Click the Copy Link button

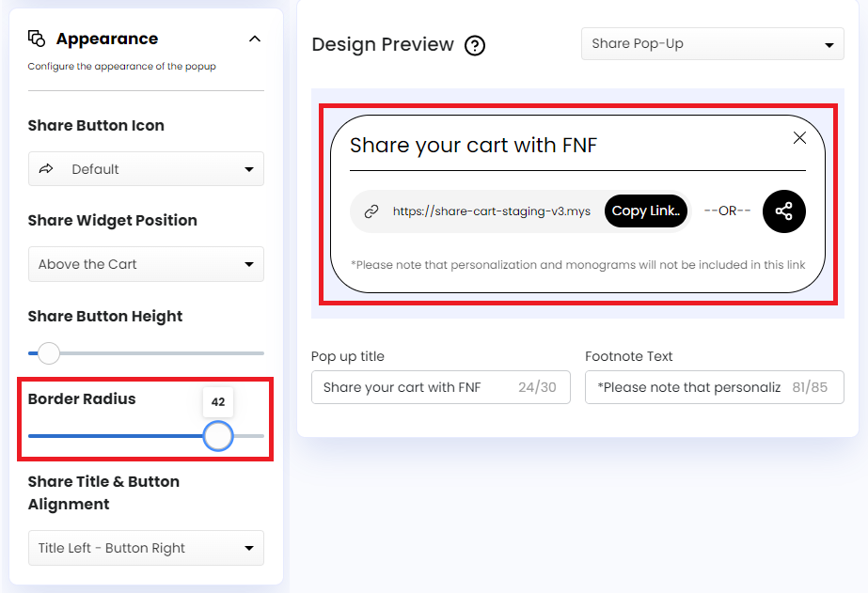(645, 211)
